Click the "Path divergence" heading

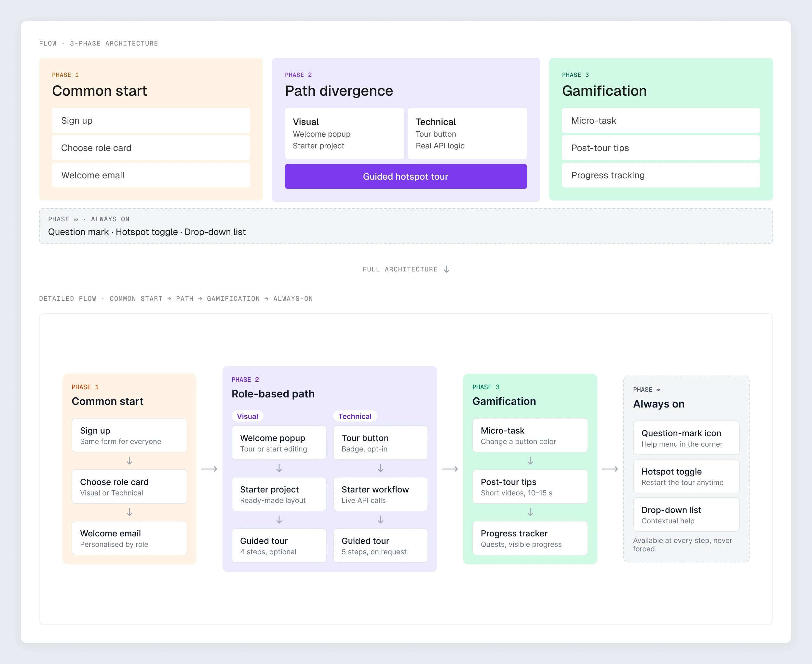click(x=339, y=91)
